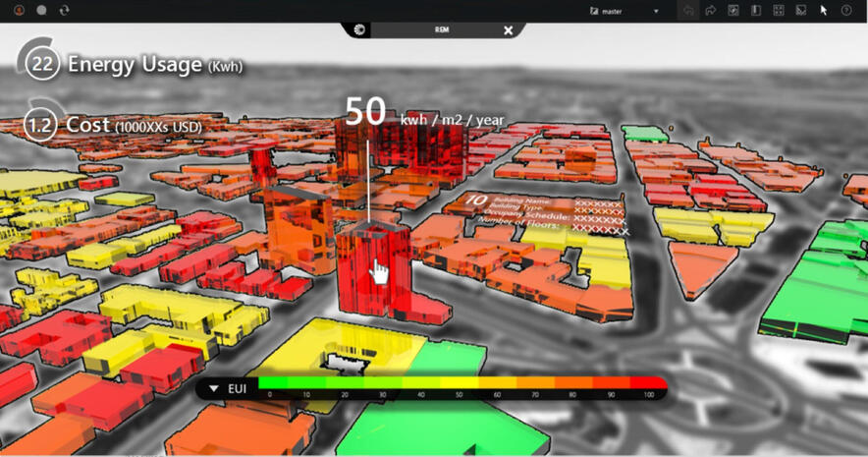Click the undo arrow icon
This screenshot has width=868, height=457.
point(688,10)
